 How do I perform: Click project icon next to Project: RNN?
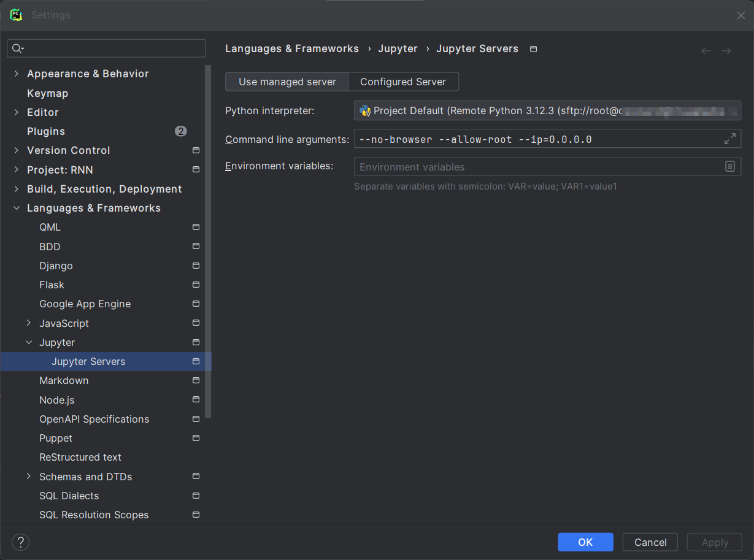click(x=196, y=169)
